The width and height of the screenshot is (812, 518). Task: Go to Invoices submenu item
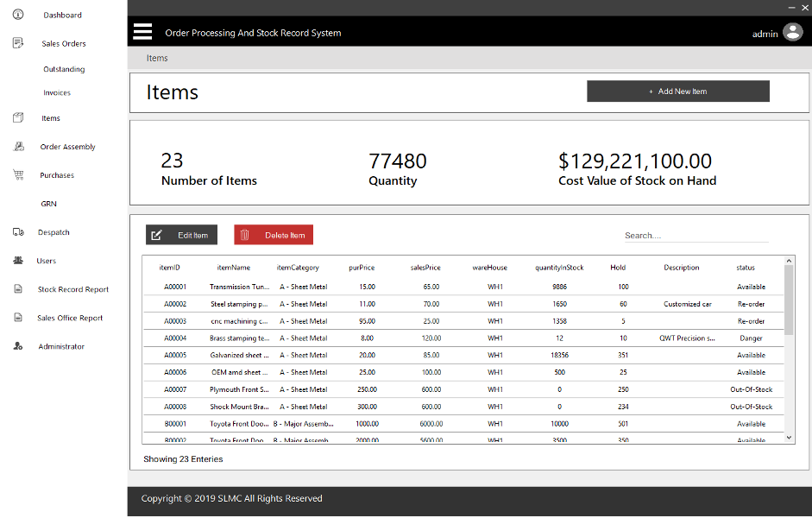57,92
